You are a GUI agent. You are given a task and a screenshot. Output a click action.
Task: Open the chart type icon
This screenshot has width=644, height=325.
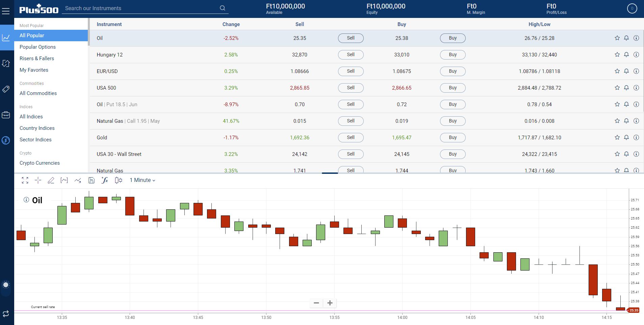click(64, 180)
